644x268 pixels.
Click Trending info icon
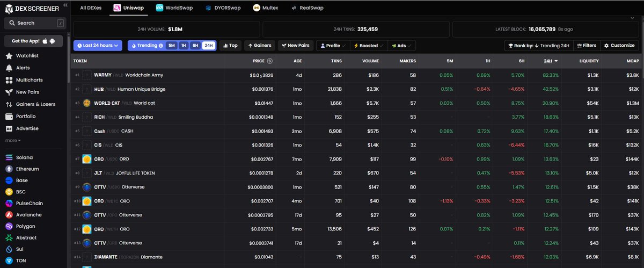[161, 46]
